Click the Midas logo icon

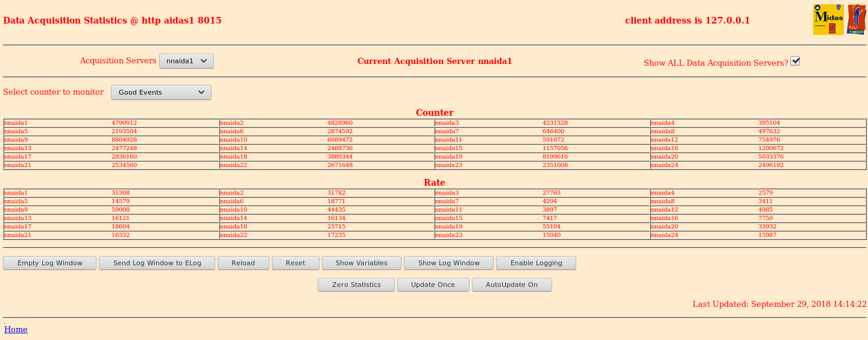pos(828,19)
